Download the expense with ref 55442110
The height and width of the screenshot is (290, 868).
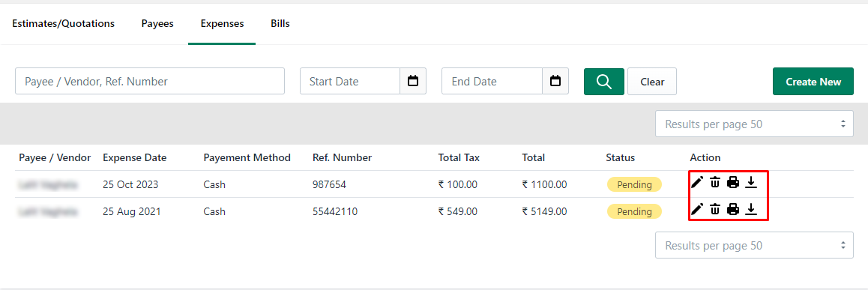(x=750, y=209)
